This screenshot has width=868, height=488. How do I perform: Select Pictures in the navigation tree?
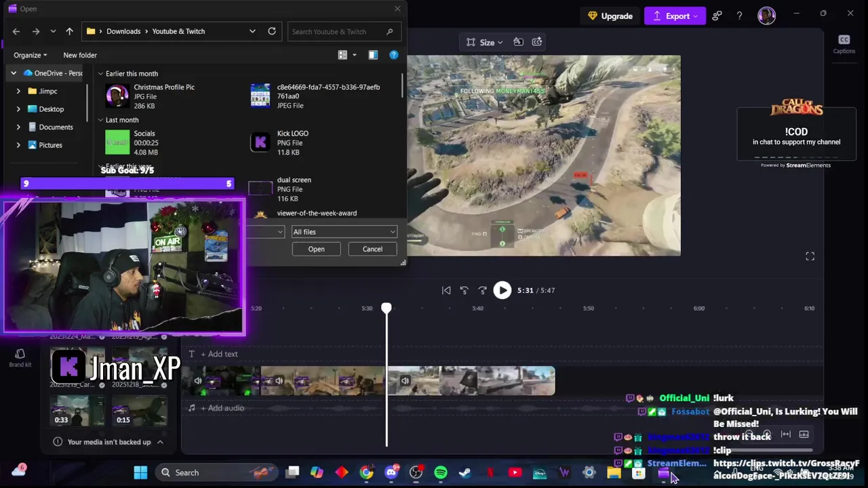point(50,145)
